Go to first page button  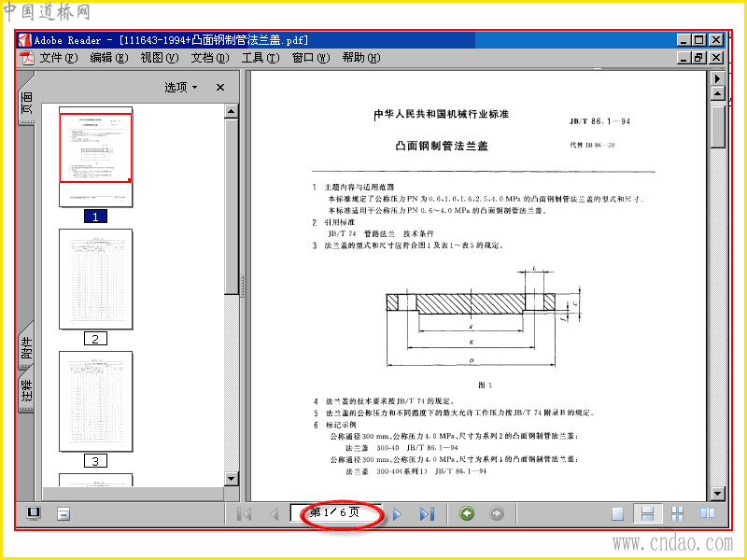pyautogui.click(x=245, y=514)
